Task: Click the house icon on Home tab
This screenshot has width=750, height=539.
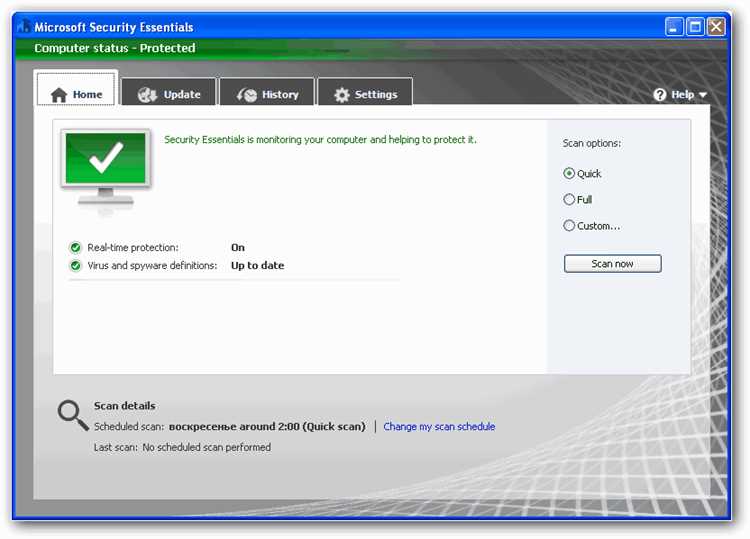Action: (59, 95)
